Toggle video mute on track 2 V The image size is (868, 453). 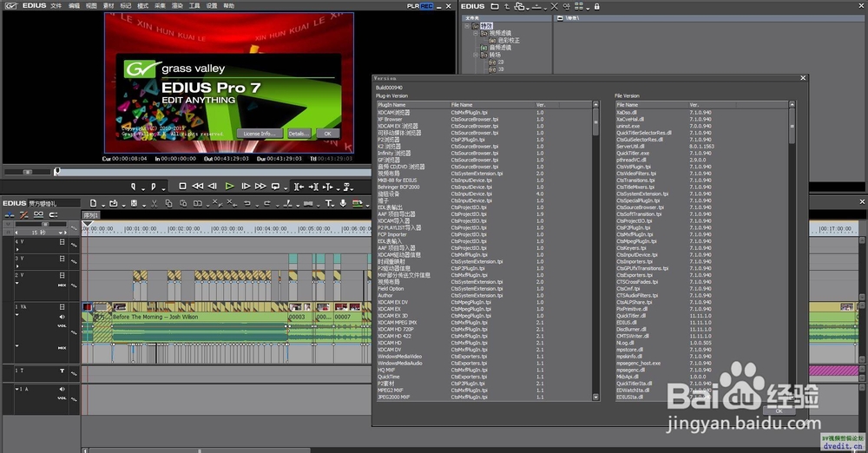coord(62,275)
